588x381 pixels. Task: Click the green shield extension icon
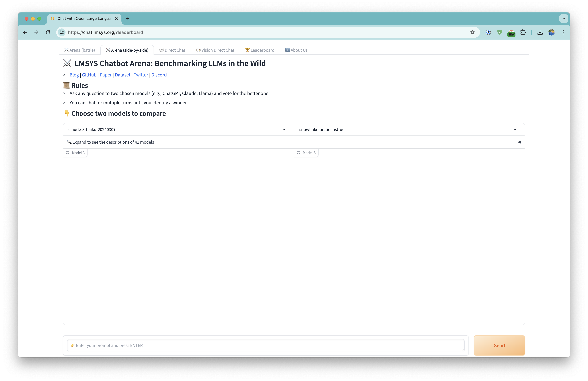pyautogui.click(x=499, y=32)
